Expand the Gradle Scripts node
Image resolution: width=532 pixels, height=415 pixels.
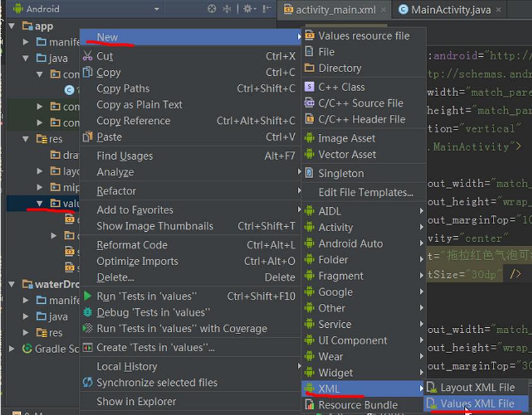11,349
